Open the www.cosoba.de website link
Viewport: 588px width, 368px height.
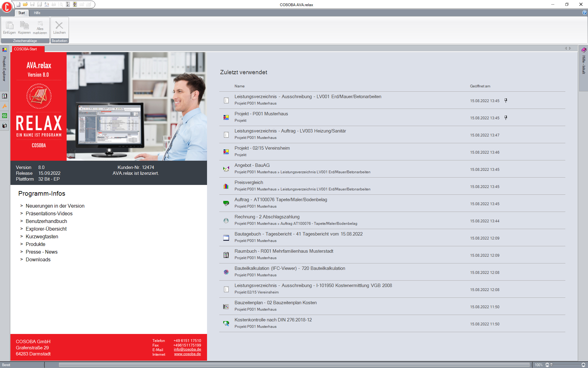187,354
